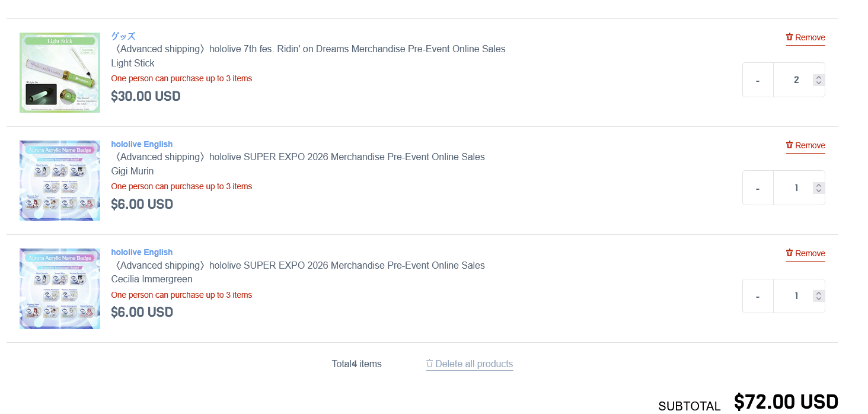Click Light Stick quantity spinner arrows
This screenshot has height=414, width=868.
coord(818,80)
